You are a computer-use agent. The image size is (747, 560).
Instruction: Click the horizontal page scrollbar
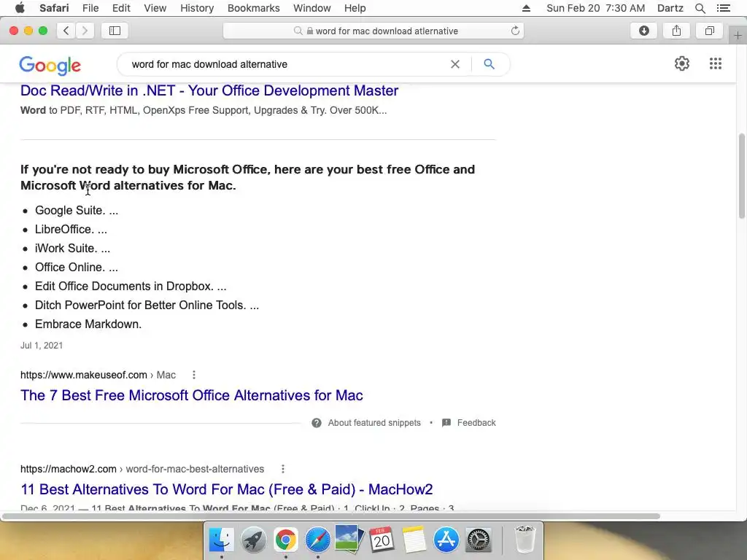click(x=330, y=516)
